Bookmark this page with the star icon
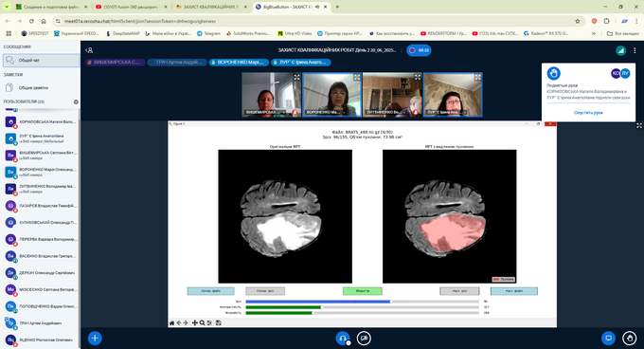Screen dimensions: 644x349 (x=578, y=21)
